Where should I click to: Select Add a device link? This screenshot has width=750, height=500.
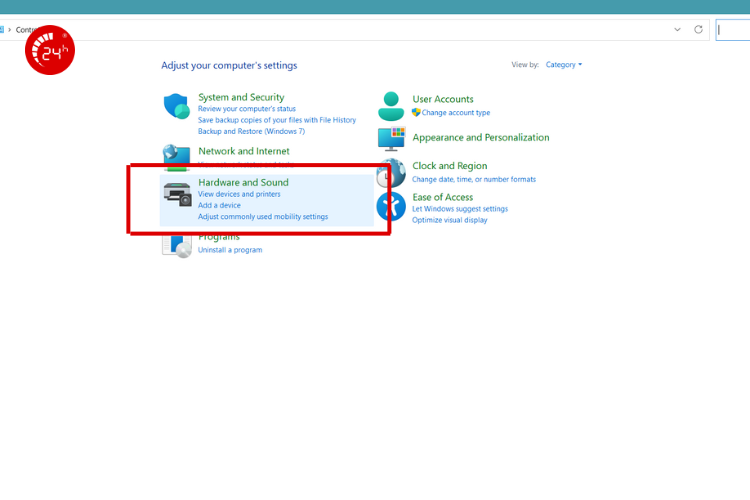(x=219, y=205)
